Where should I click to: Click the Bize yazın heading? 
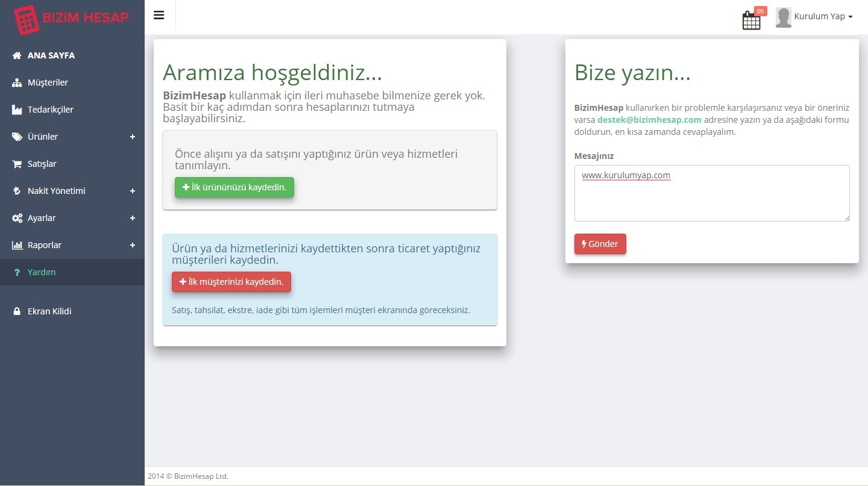632,72
